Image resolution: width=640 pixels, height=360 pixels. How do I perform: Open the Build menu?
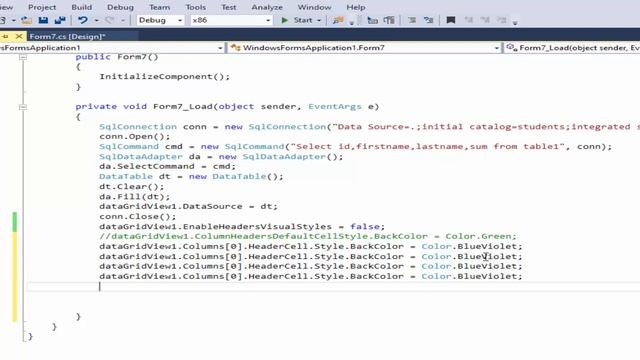82,7
